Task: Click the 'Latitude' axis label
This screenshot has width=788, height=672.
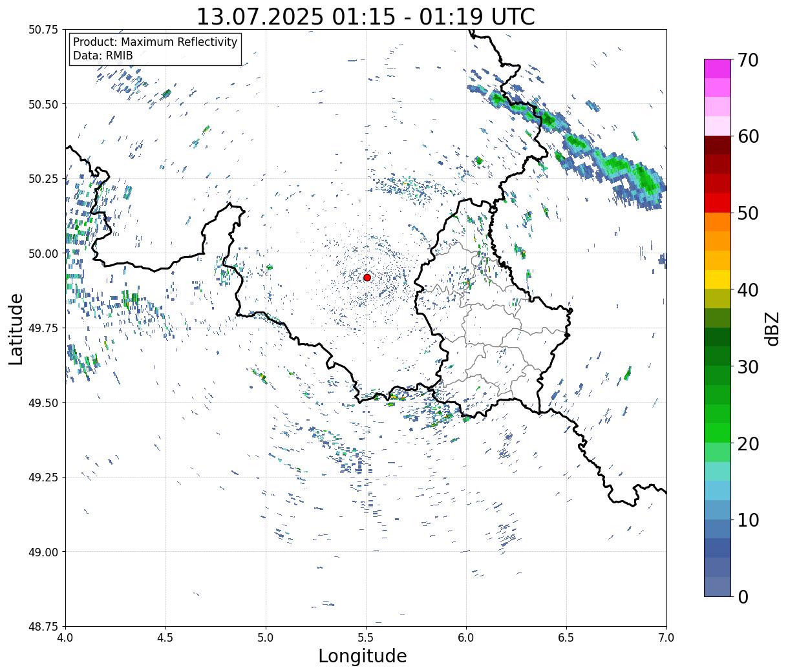Action: pos(16,328)
